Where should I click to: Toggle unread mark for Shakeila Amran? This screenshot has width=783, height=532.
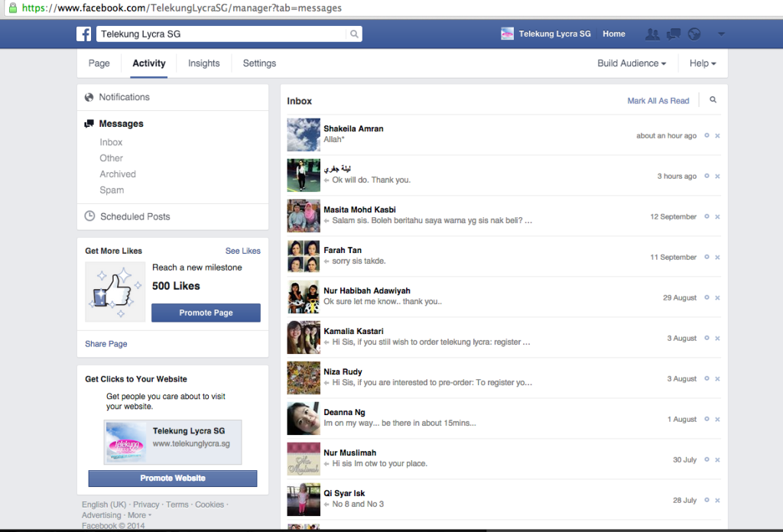[707, 135]
